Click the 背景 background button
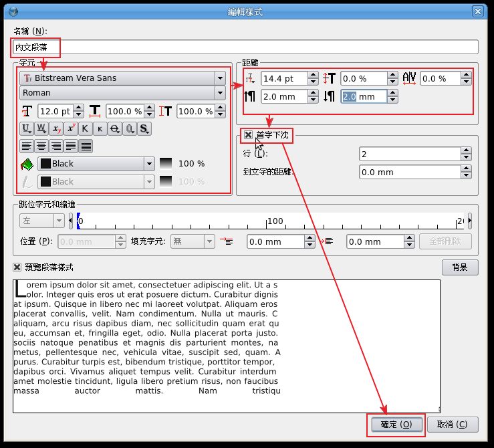This screenshot has height=448, width=494. click(x=459, y=267)
